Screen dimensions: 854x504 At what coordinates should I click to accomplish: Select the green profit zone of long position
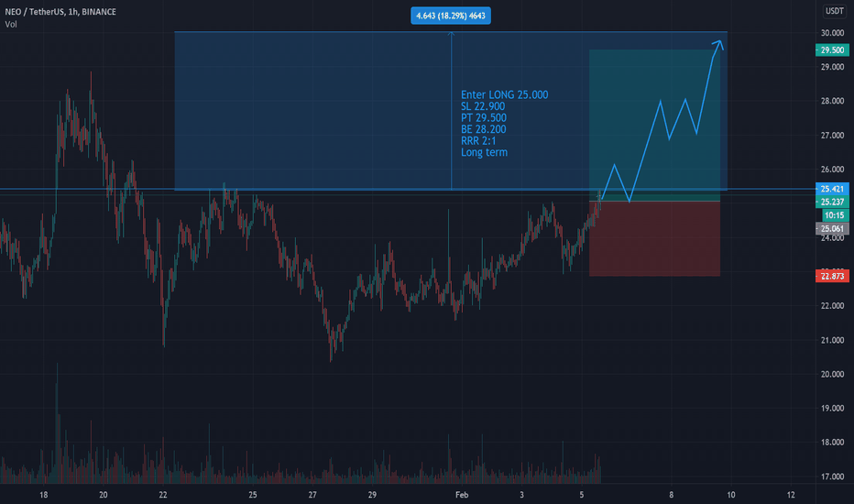[x=654, y=126]
